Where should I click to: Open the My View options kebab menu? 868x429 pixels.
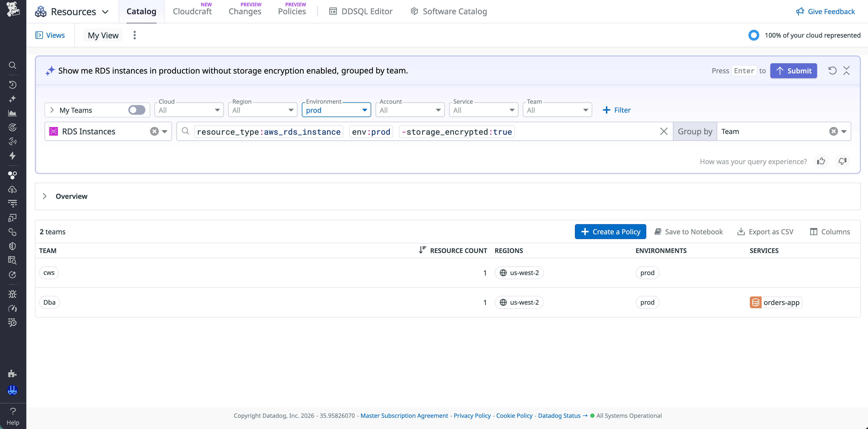135,35
